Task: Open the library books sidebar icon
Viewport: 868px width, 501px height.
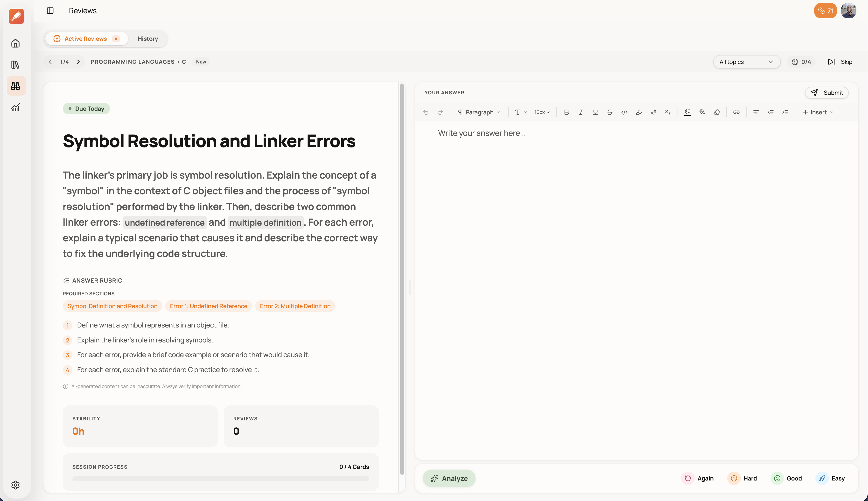Action: (15, 64)
